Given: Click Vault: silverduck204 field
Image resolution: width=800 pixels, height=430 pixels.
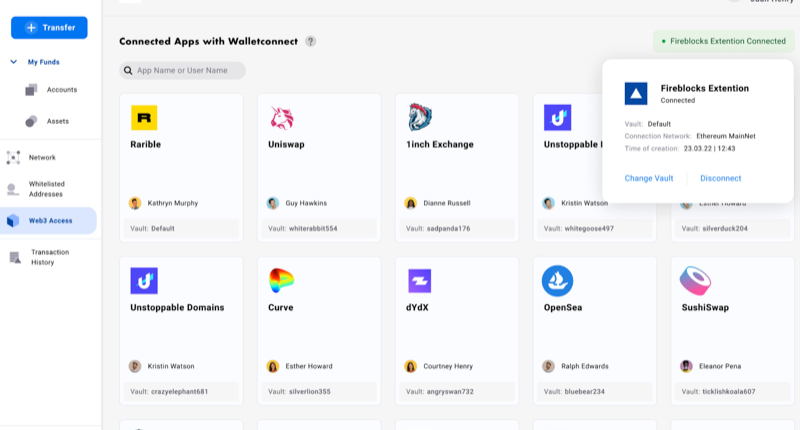Looking at the screenshot, I should [x=733, y=229].
